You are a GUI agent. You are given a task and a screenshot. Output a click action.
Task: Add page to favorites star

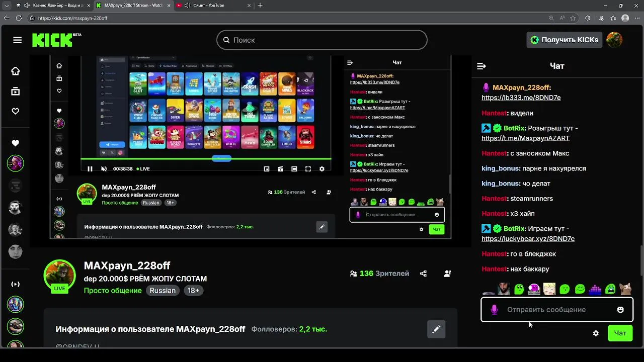573,18
